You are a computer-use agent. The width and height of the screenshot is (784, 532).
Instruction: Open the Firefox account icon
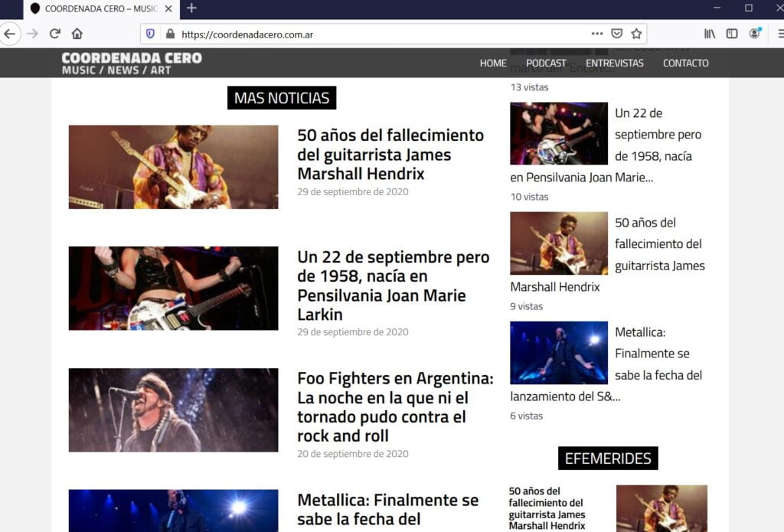[754, 34]
